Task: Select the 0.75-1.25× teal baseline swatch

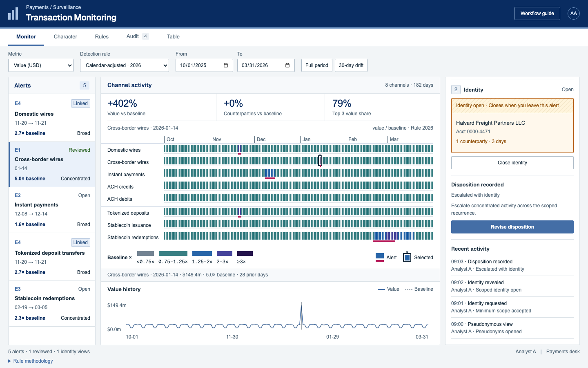Action: point(173,254)
